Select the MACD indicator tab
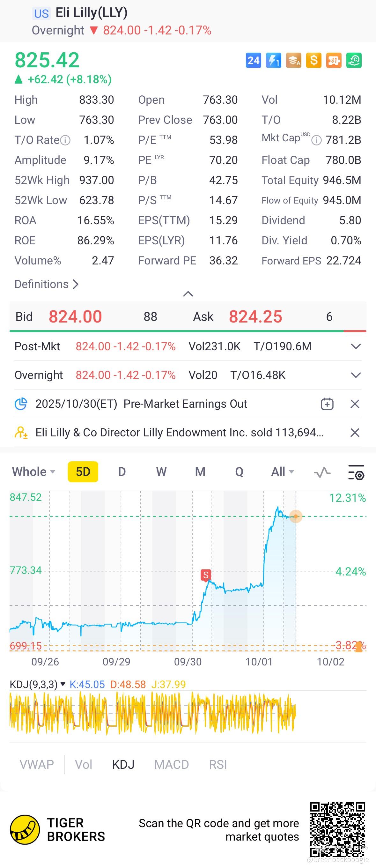Screen dimensions: 376x868 tap(172, 765)
